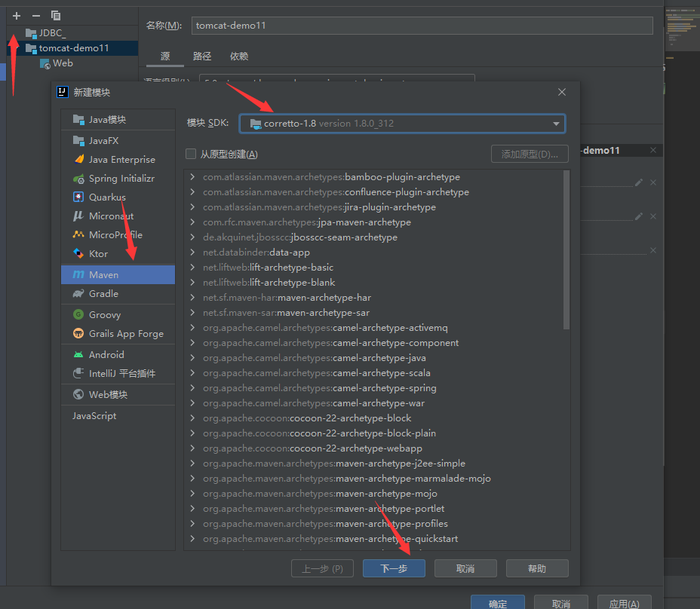The height and width of the screenshot is (609, 700).
Task: Choose JavaFX module type
Action: tap(118, 140)
